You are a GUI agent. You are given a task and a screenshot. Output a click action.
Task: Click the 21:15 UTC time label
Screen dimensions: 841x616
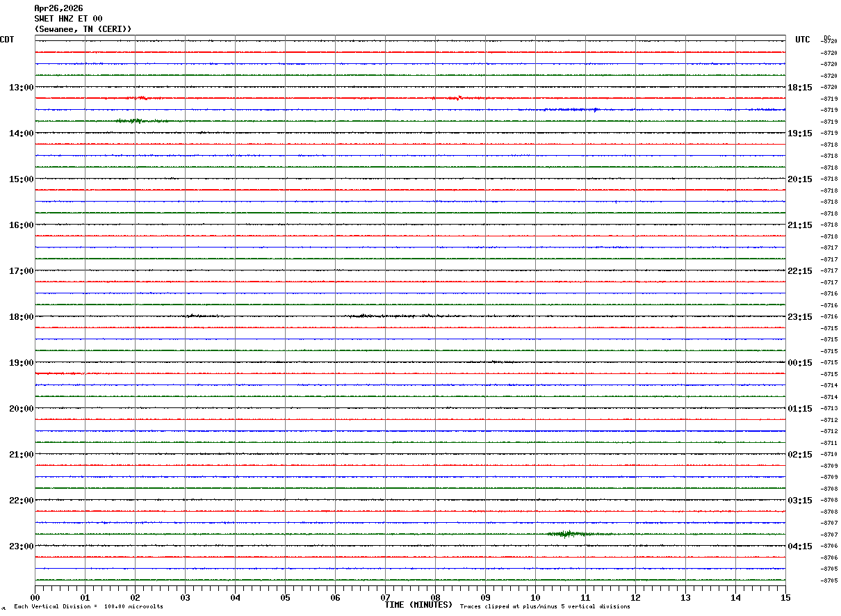pyautogui.click(x=799, y=225)
